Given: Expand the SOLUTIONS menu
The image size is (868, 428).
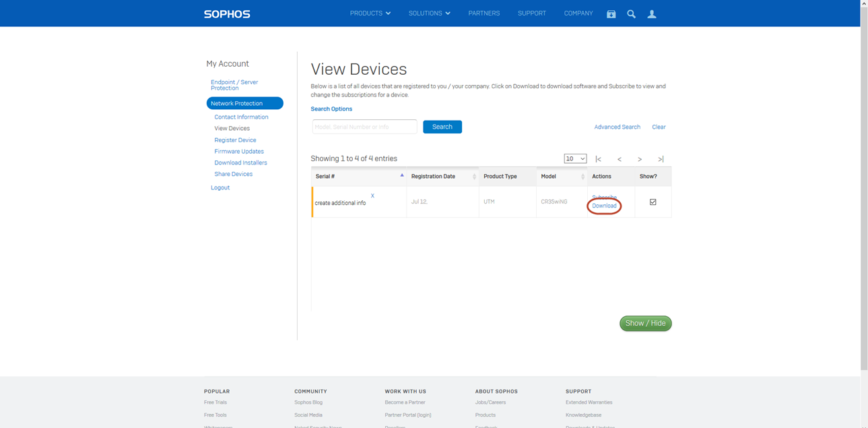Looking at the screenshot, I should (x=430, y=13).
